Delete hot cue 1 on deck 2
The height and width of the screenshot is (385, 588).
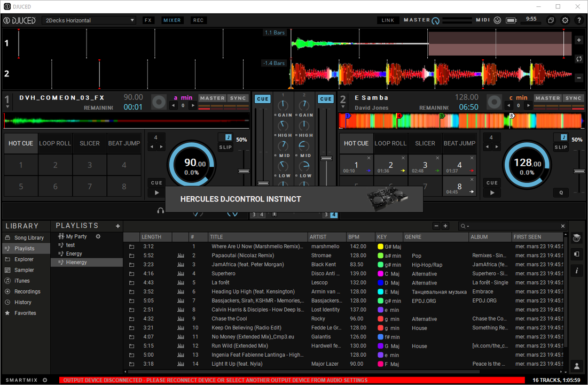(369, 158)
